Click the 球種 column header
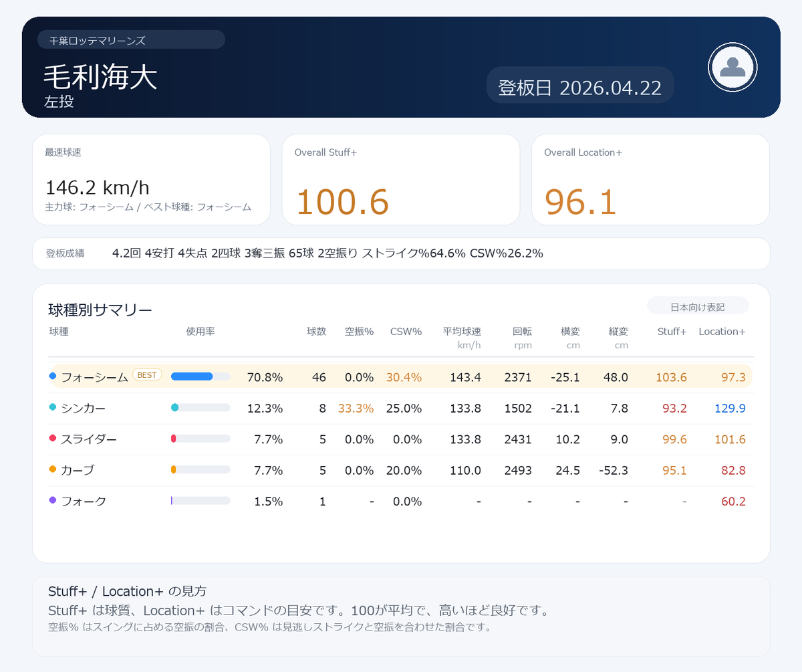Image resolution: width=802 pixels, height=672 pixels. [x=59, y=331]
